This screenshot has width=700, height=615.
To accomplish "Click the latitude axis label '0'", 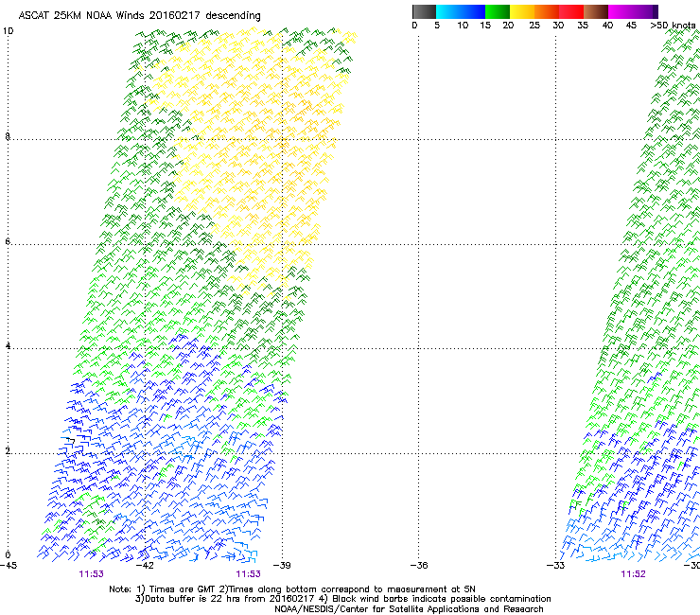I will coord(8,555).
